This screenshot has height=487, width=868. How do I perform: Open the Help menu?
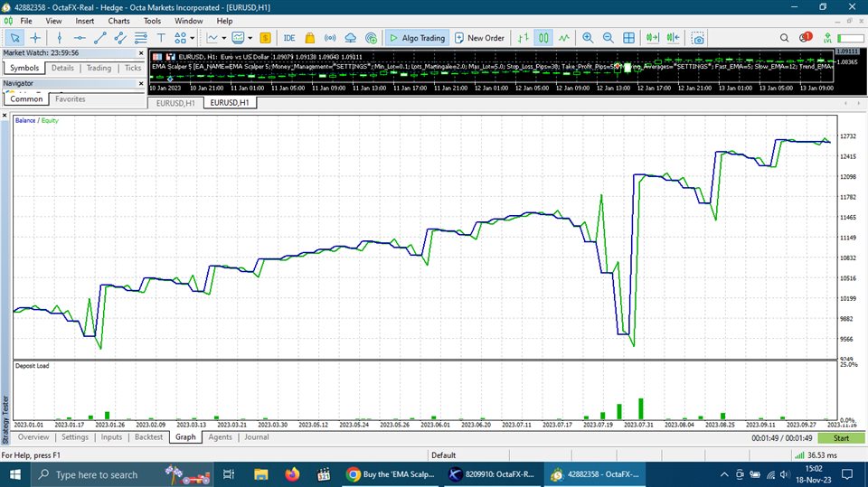pyautogui.click(x=224, y=21)
